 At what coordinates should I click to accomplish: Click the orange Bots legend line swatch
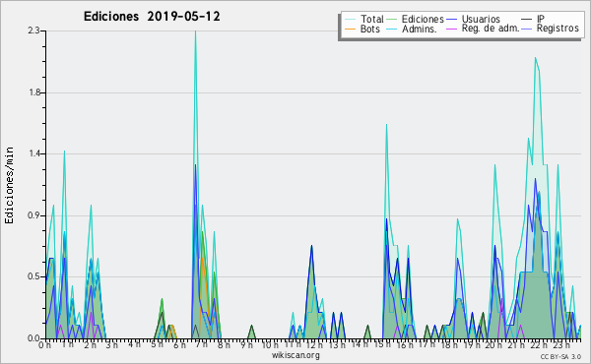351,29
